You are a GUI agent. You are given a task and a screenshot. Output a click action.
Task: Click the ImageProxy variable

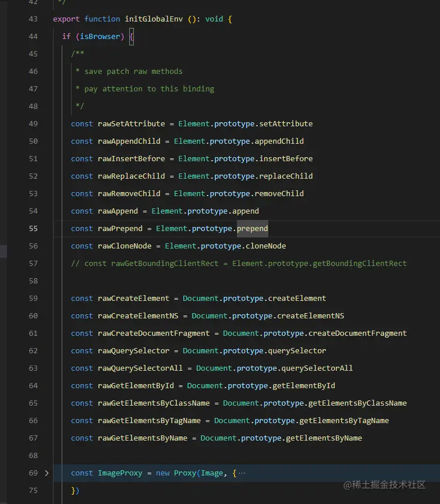pos(120,473)
